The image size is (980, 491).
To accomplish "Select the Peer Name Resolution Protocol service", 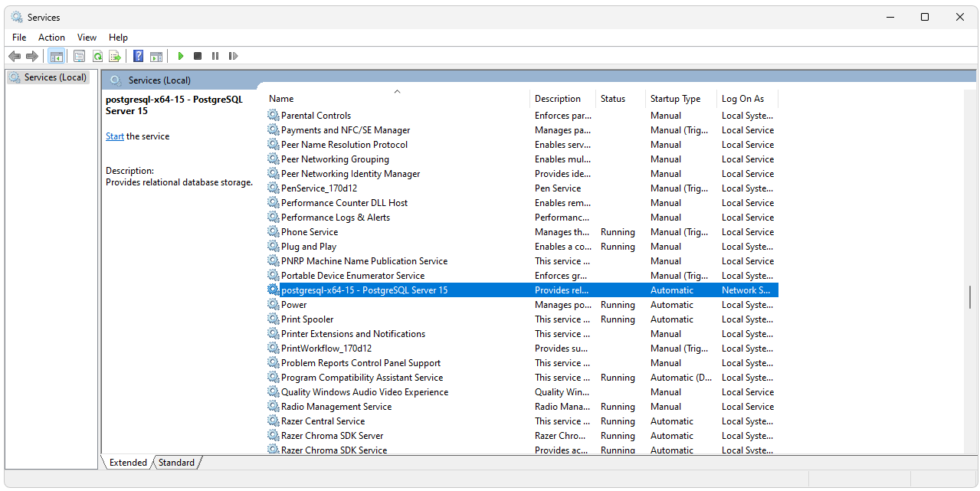I will coord(344,145).
